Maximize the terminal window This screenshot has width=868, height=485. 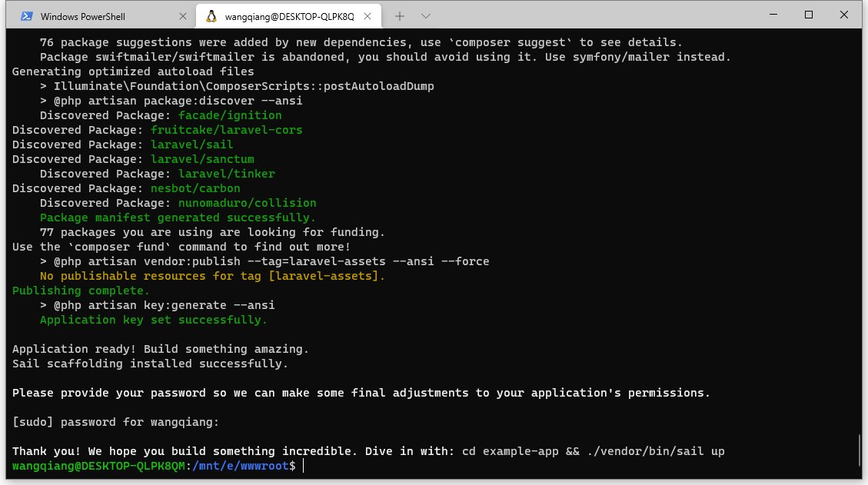[x=808, y=15]
